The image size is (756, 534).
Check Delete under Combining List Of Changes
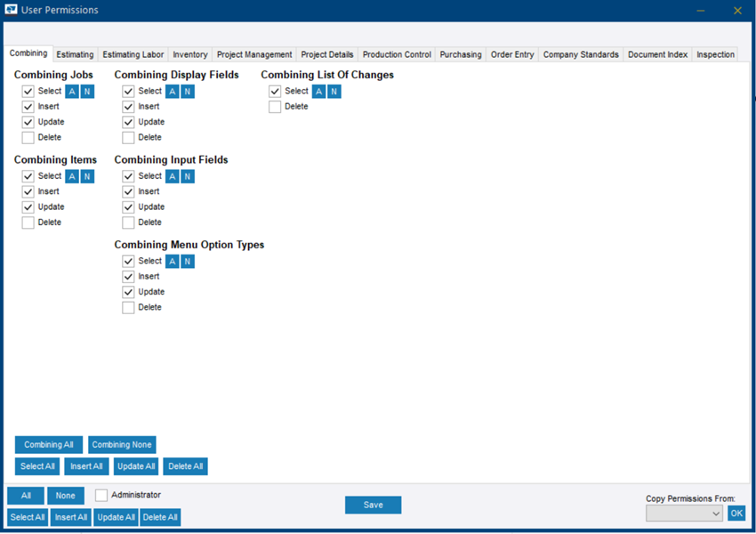click(275, 107)
